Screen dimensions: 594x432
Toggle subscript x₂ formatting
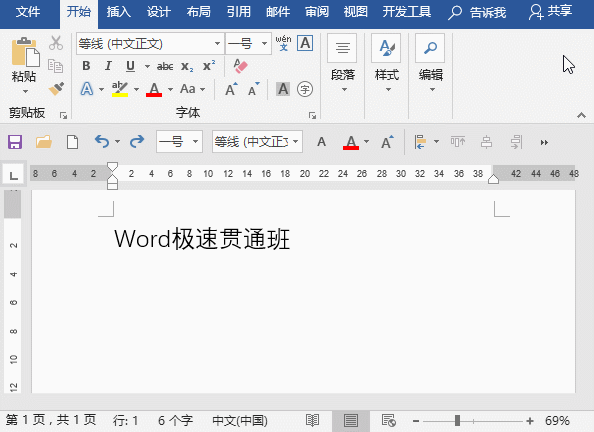click(187, 67)
